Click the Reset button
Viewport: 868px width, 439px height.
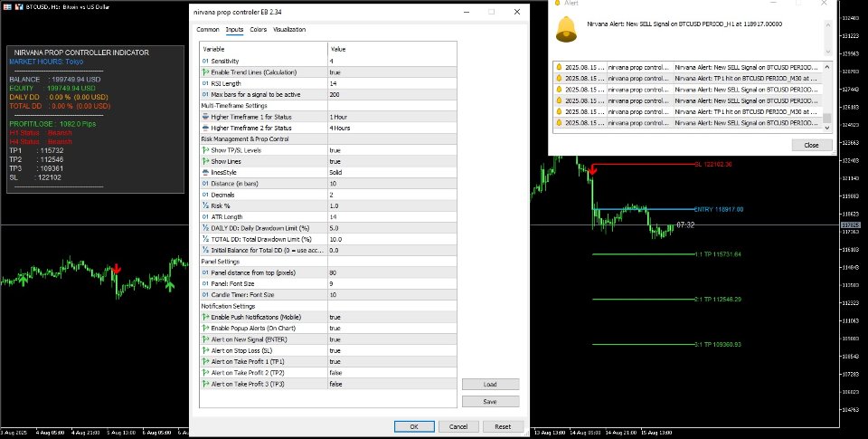503,426
